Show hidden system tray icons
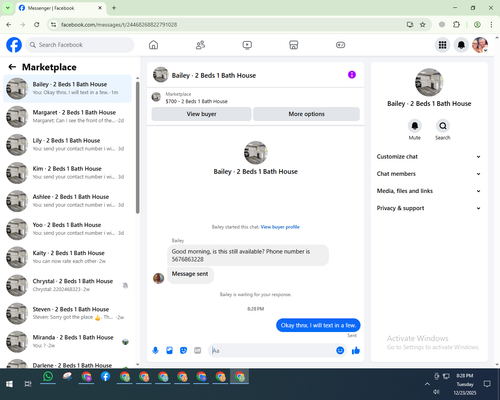 click(427, 384)
